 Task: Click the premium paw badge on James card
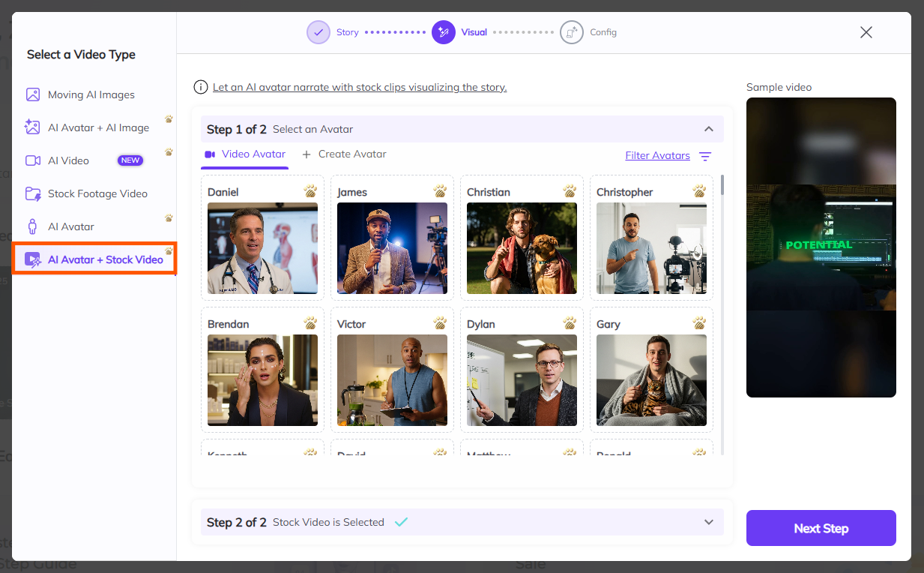(x=440, y=191)
